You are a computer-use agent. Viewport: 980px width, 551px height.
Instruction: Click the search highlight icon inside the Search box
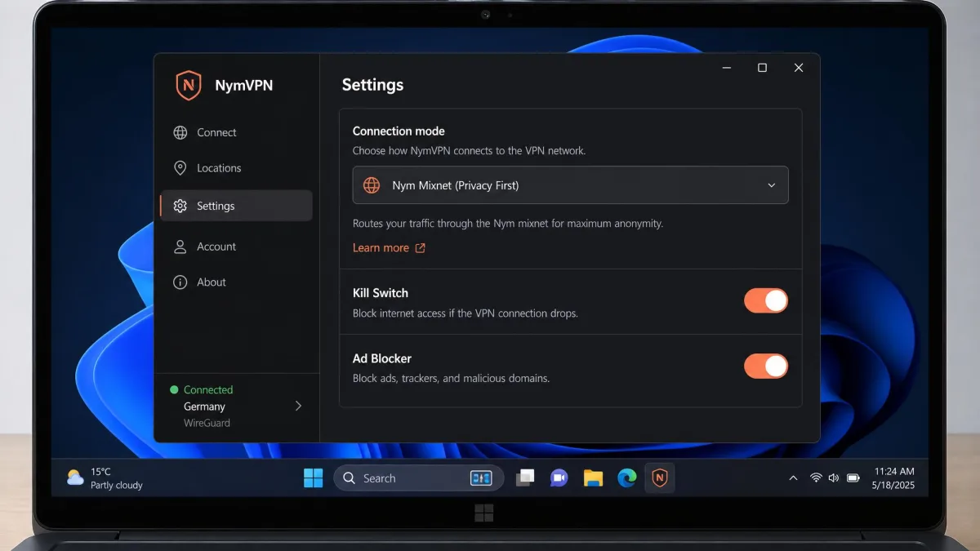(x=481, y=478)
